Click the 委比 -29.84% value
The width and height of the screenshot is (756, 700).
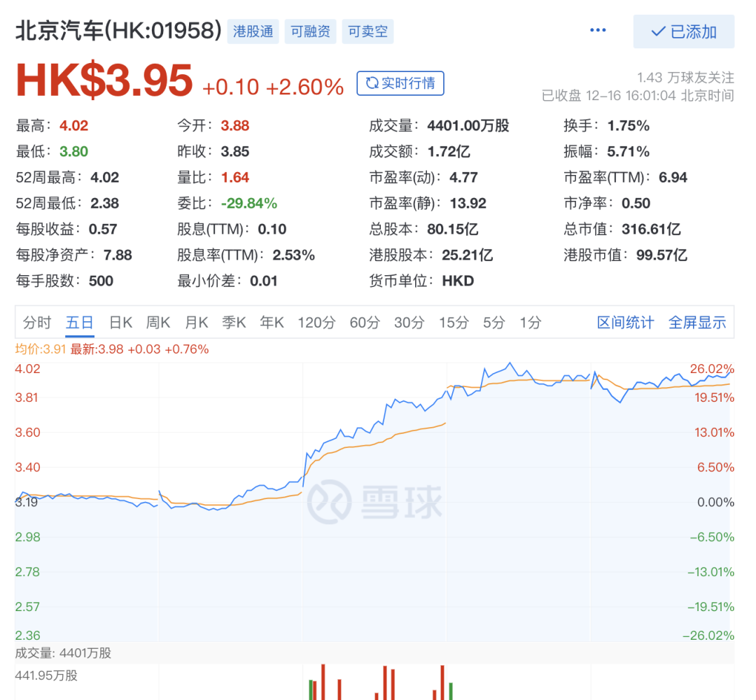248,204
